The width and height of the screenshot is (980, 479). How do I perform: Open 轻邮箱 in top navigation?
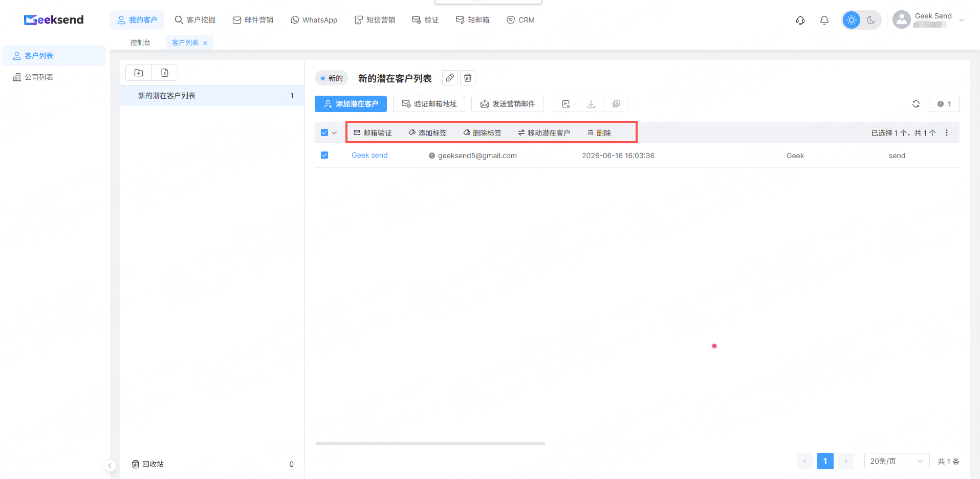click(472, 20)
